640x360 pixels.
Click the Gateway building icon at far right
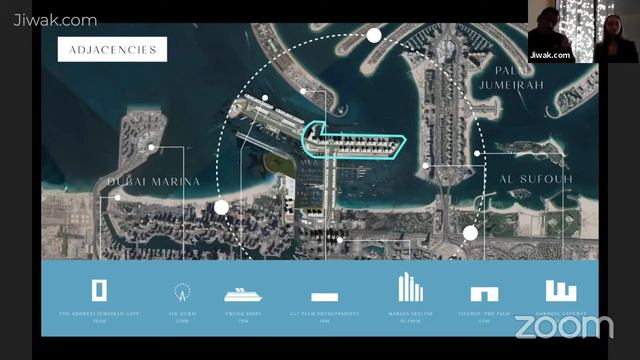coord(561,291)
